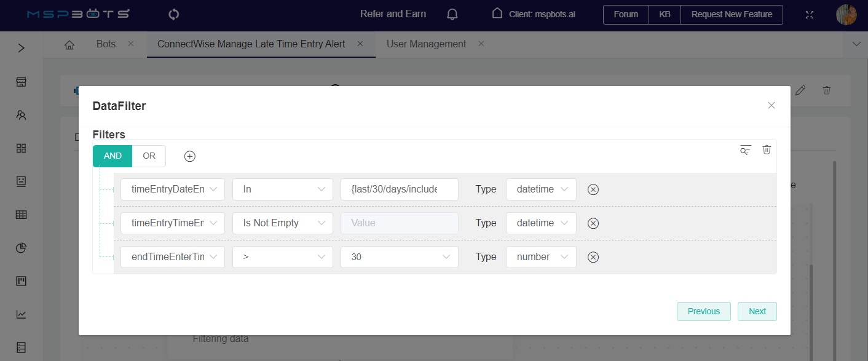Open the number Type dropdown
The image size is (868, 361).
pyautogui.click(x=541, y=257)
